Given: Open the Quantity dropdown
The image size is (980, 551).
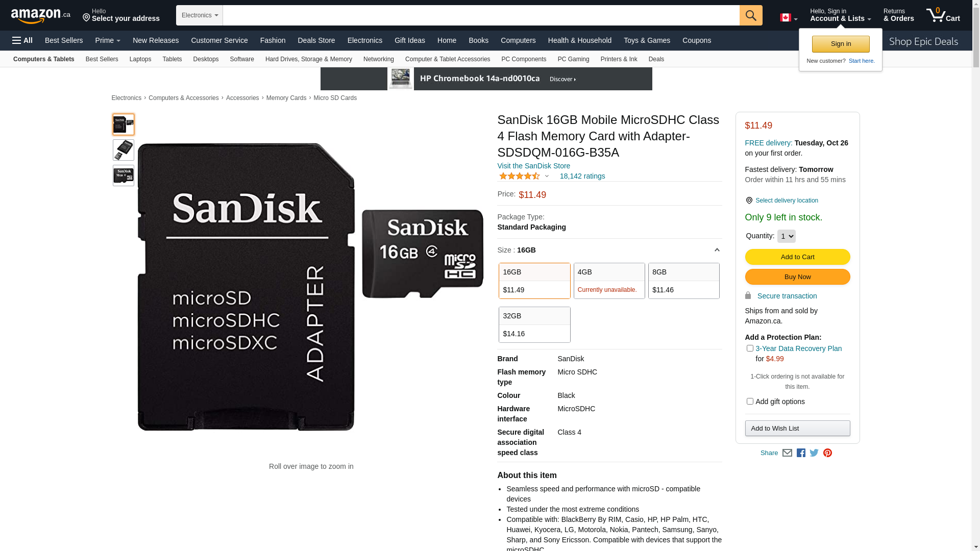Looking at the screenshot, I should [x=786, y=236].
